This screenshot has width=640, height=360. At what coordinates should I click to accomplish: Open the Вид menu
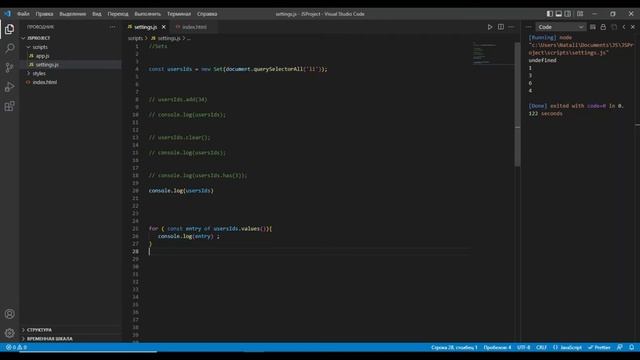click(x=97, y=13)
